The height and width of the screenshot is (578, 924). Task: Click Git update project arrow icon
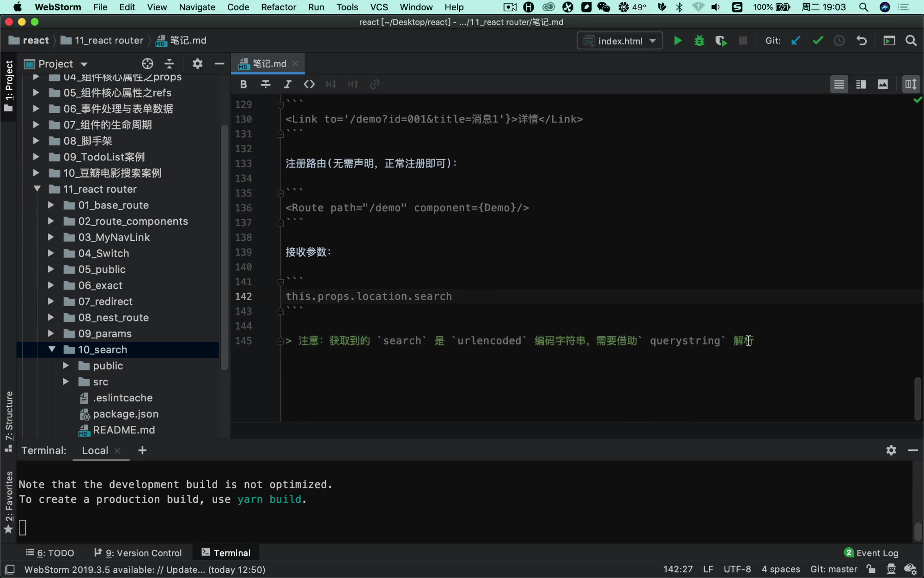tap(796, 41)
